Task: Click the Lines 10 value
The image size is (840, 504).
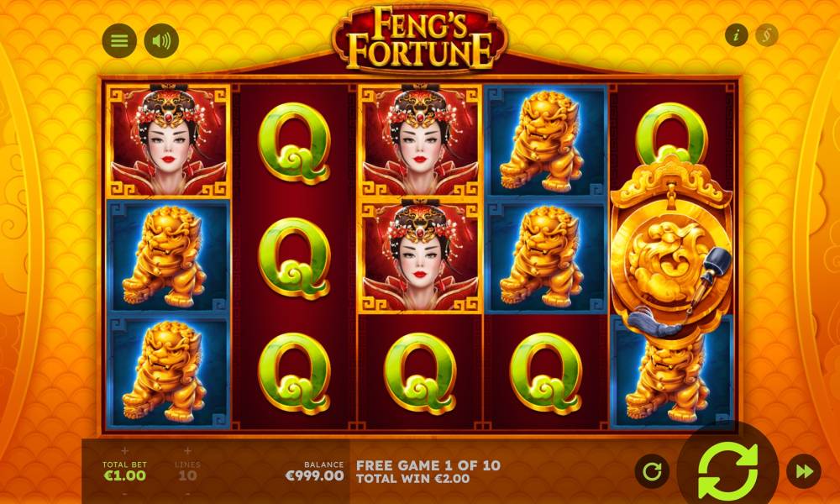Action: (x=187, y=475)
